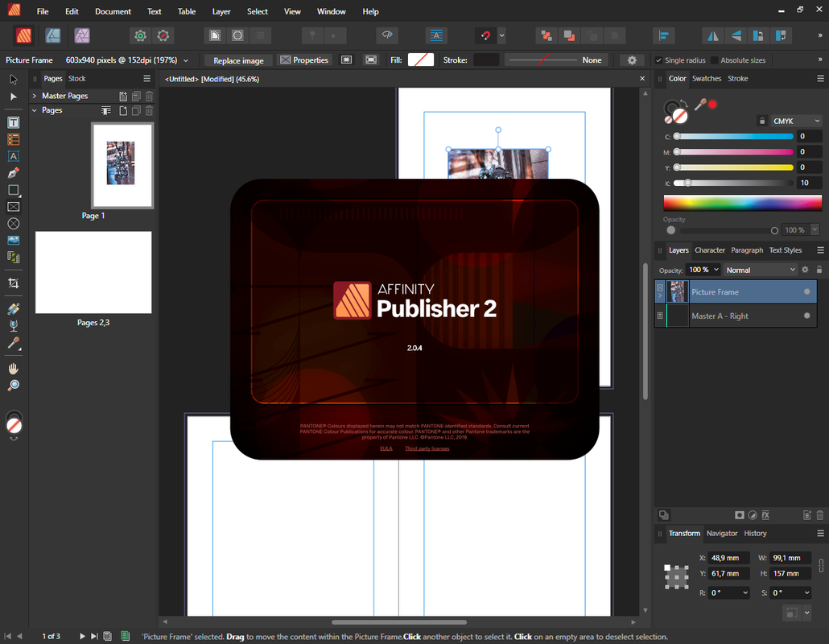
Task: Toggle the snapping magnet icon
Action: click(485, 35)
